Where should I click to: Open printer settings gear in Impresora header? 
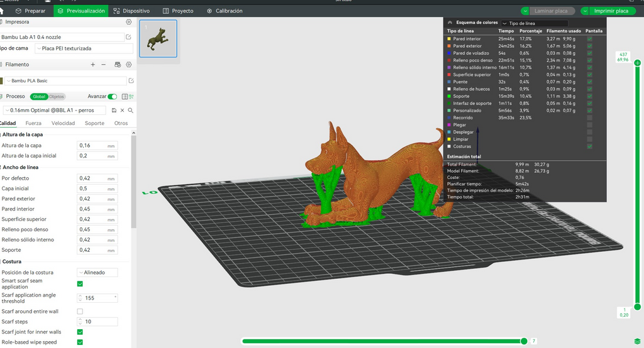coord(128,22)
